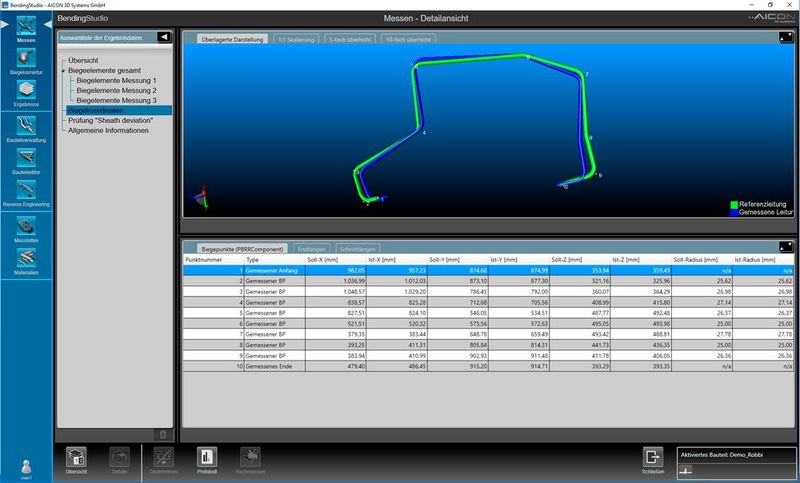Screen dimensions: 800x483
Task: Open the Bauteilverwaltung module
Action: click(x=26, y=125)
